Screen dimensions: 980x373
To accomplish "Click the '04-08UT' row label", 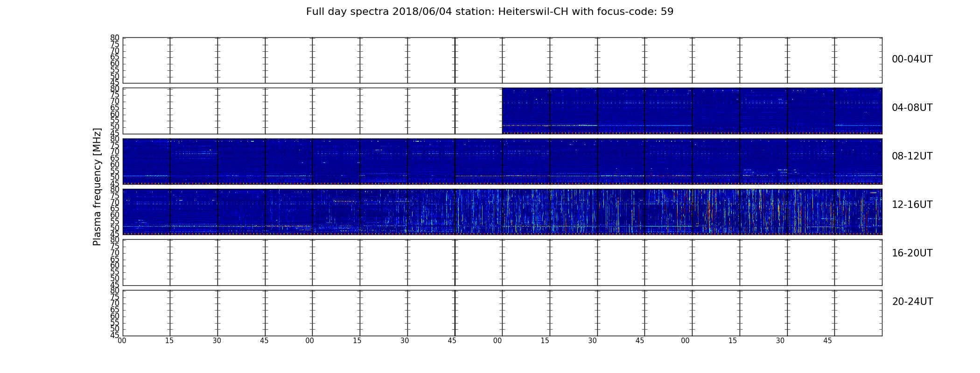I will click(x=912, y=108).
